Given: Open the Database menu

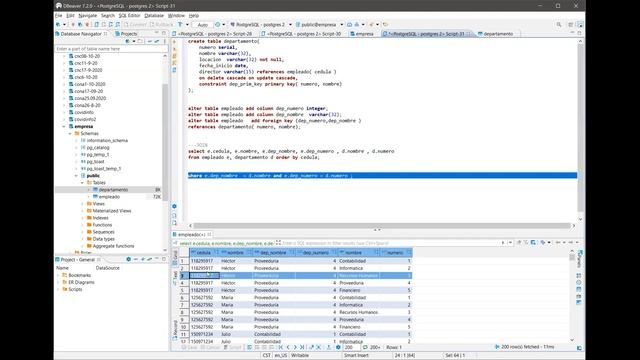Looking at the screenshot, I should [x=154, y=16].
